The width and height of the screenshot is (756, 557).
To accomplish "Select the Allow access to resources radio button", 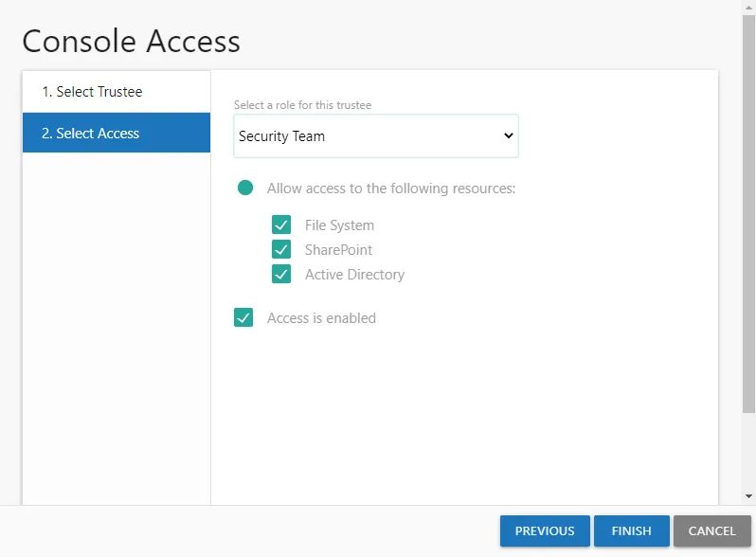I will (x=245, y=188).
